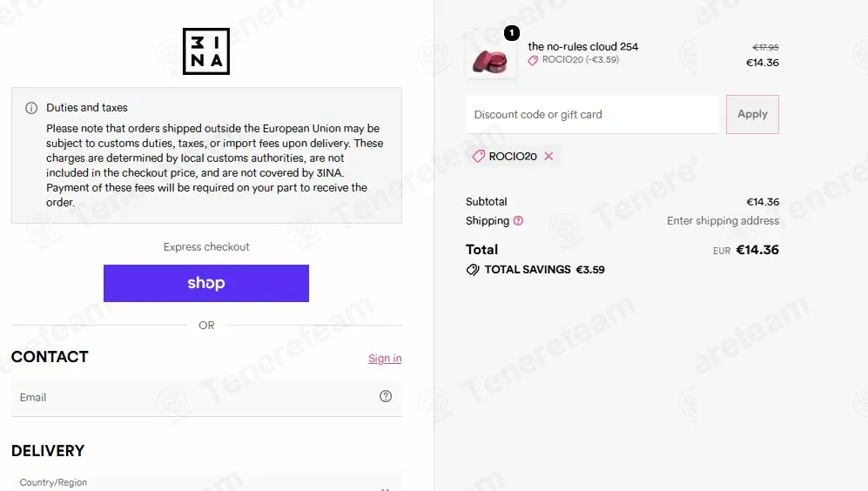Remove the ROCIO20 discount code
This screenshot has height=491, width=868.
[548, 156]
